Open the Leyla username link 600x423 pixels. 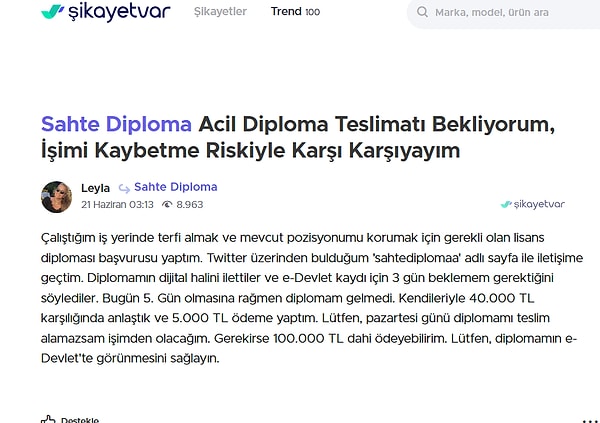[95, 188]
